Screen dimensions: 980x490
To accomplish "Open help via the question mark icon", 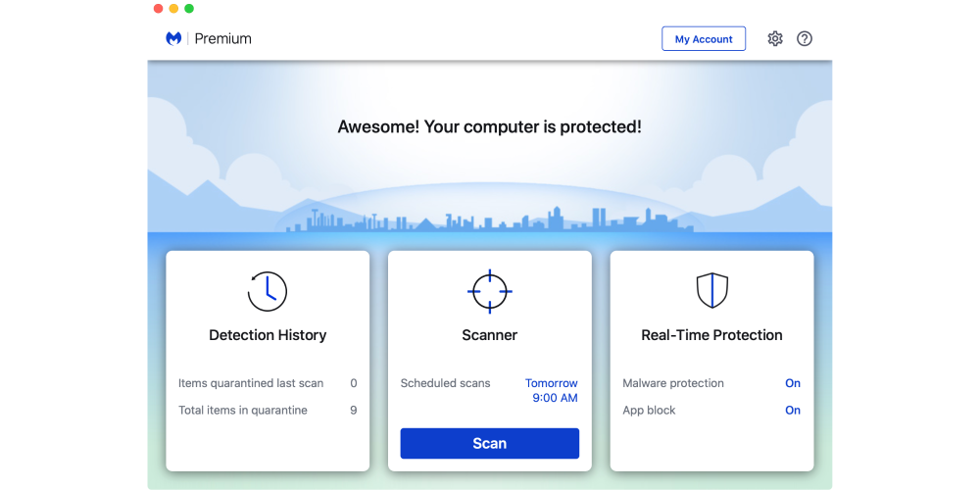I will (x=805, y=39).
